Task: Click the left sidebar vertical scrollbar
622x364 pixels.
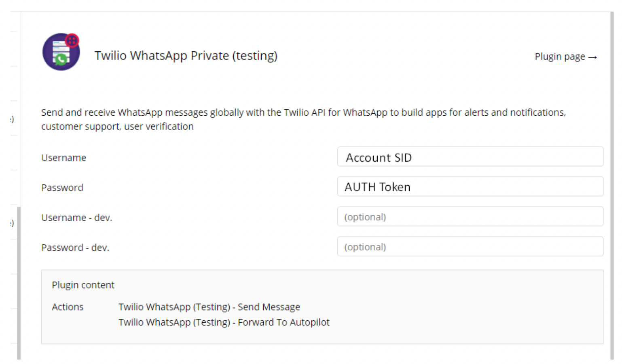Action: coord(19,283)
